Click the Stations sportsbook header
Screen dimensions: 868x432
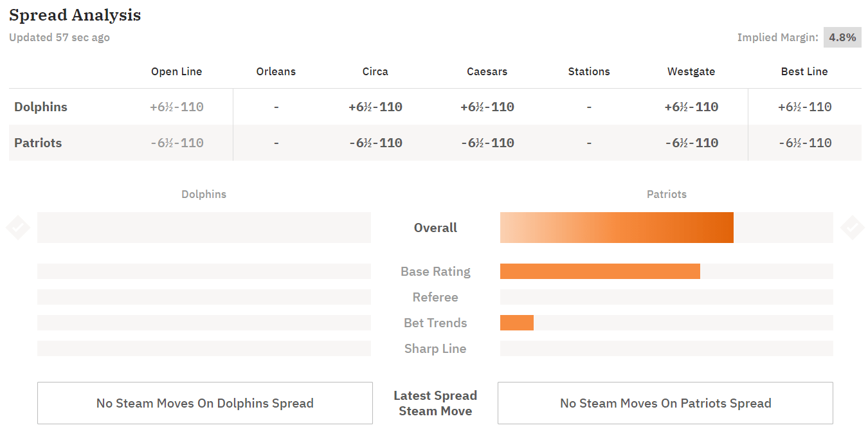point(589,71)
